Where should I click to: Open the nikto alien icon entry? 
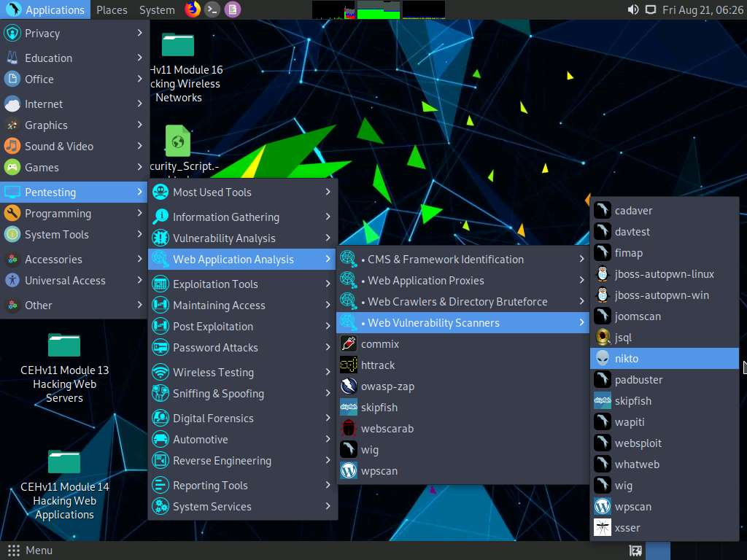[602, 359]
